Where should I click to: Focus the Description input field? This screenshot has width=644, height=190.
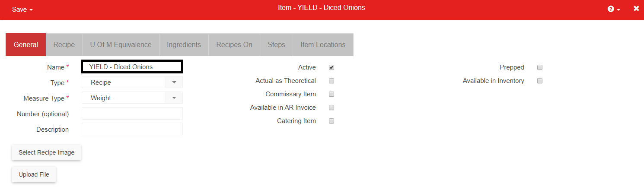coord(132,129)
